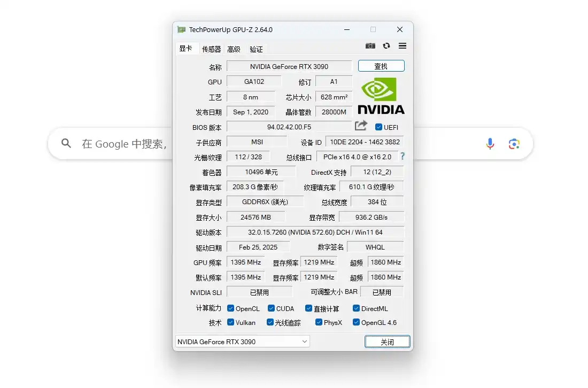The width and height of the screenshot is (588, 388).
Task: Click the 查找 lookup button
Action: click(381, 66)
